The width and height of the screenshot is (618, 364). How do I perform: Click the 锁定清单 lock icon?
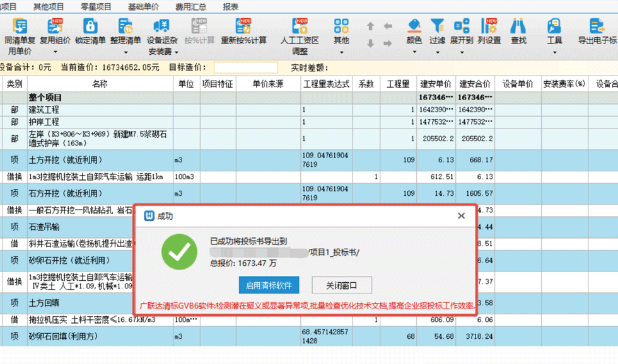(90, 26)
